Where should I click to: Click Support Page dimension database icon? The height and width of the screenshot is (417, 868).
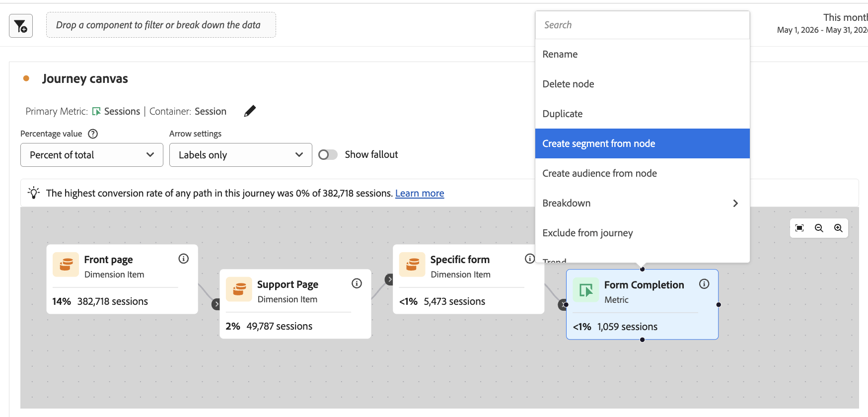pos(239,289)
